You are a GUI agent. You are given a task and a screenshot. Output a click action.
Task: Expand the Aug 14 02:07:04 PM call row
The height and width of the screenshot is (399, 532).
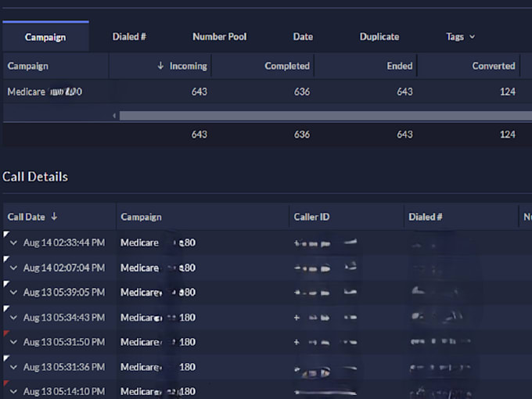(13, 268)
